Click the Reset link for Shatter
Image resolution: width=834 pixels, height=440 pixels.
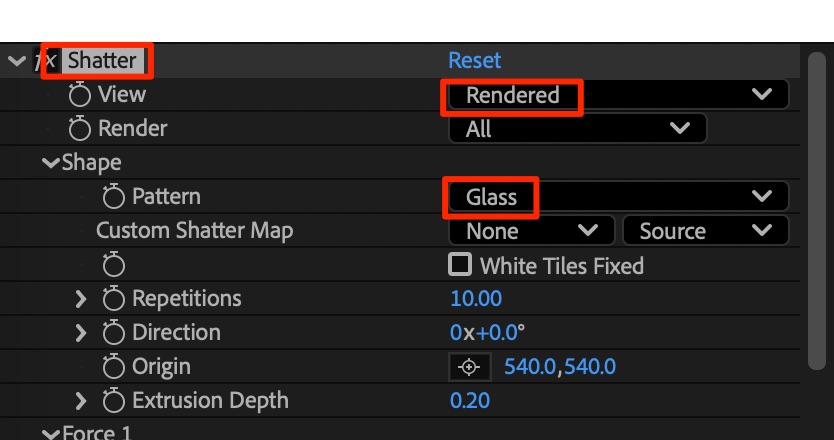(475, 61)
